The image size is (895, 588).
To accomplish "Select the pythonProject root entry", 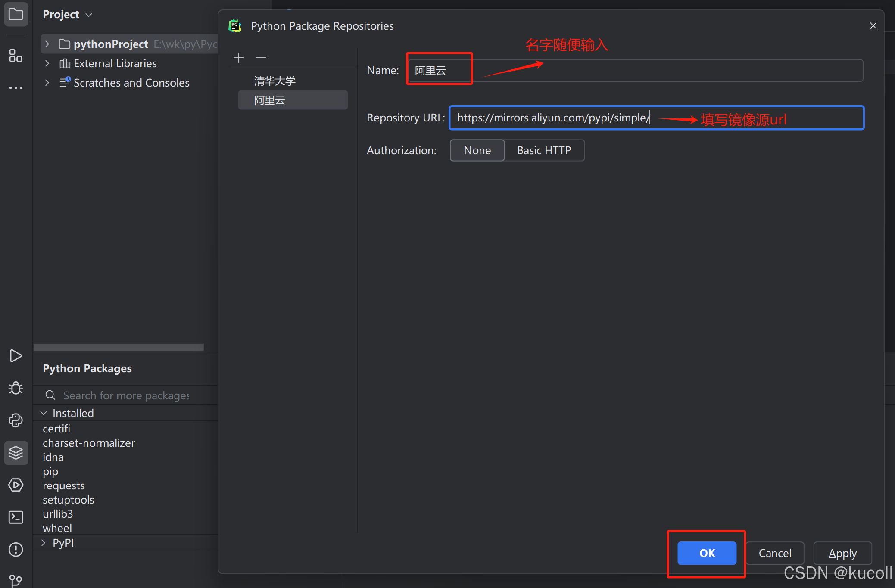I will [129, 44].
